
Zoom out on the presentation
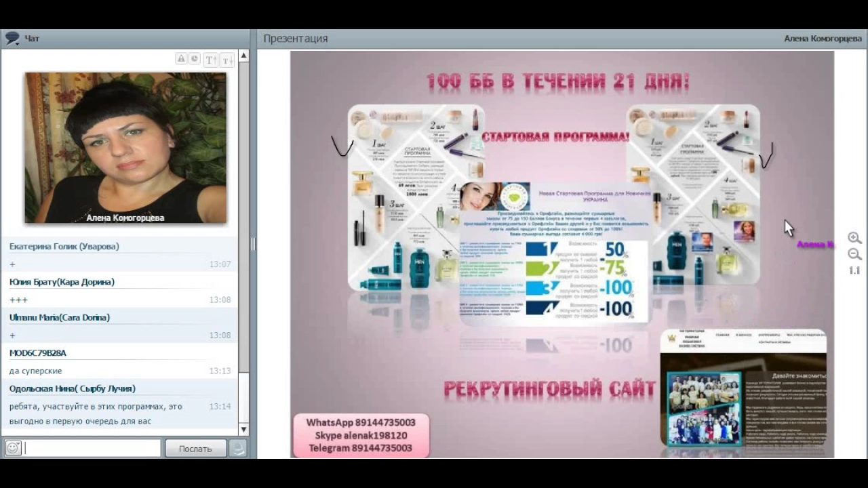click(854, 255)
